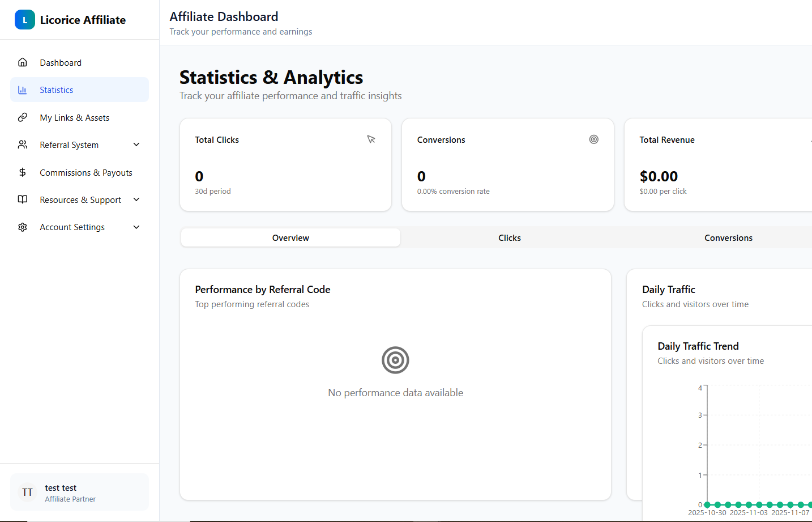Click the first data point on traffic chart

point(707,504)
